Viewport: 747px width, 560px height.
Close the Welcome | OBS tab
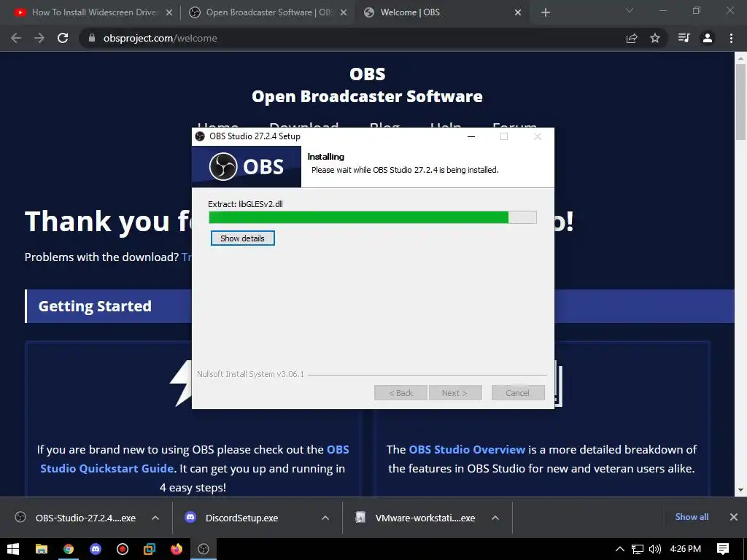tap(518, 12)
